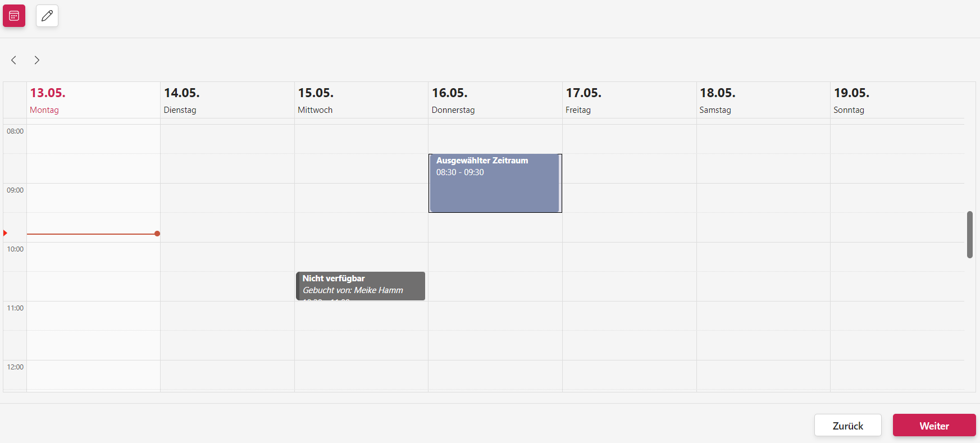Image resolution: width=980 pixels, height=443 pixels.
Task: Open the Nicht verfügbar booking entry
Action: pyautogui.click(x=360, y=286)
